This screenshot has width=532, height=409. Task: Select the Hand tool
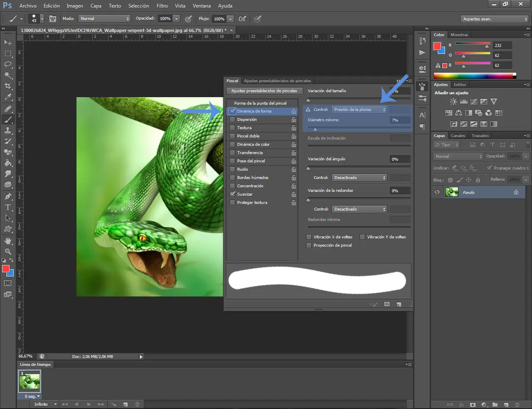8,241
